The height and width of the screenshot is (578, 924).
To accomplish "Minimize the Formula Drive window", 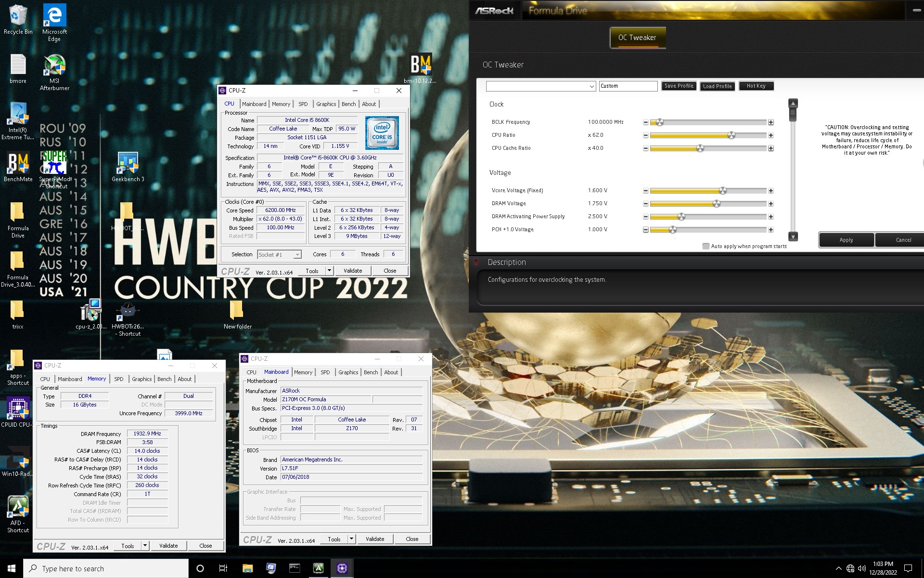I will pyautogui.click(x=916, y=10).
